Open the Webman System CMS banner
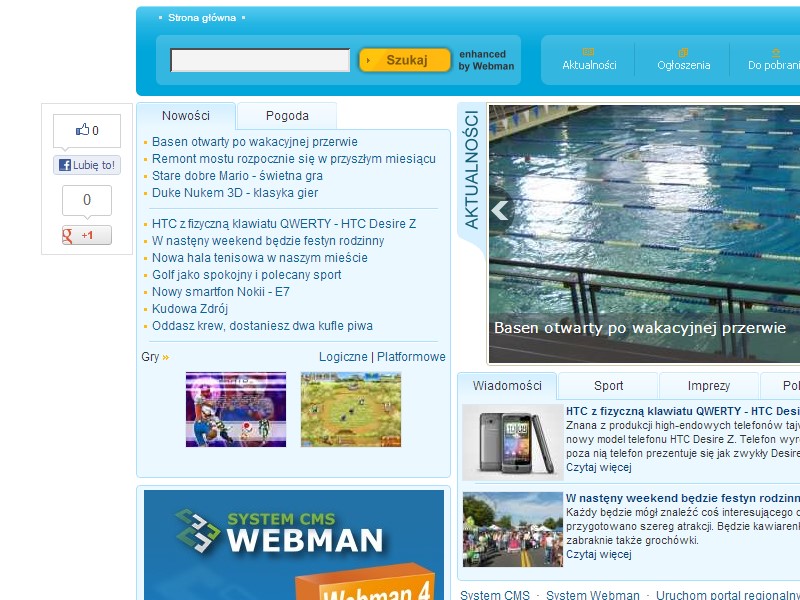Viewport: 800px width, 600px height. 294,545
